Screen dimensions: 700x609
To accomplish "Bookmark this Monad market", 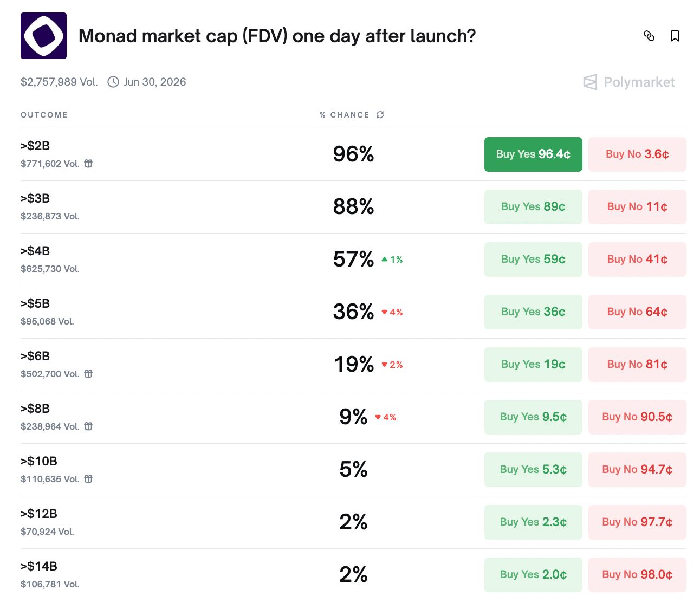I will point(675,36).
